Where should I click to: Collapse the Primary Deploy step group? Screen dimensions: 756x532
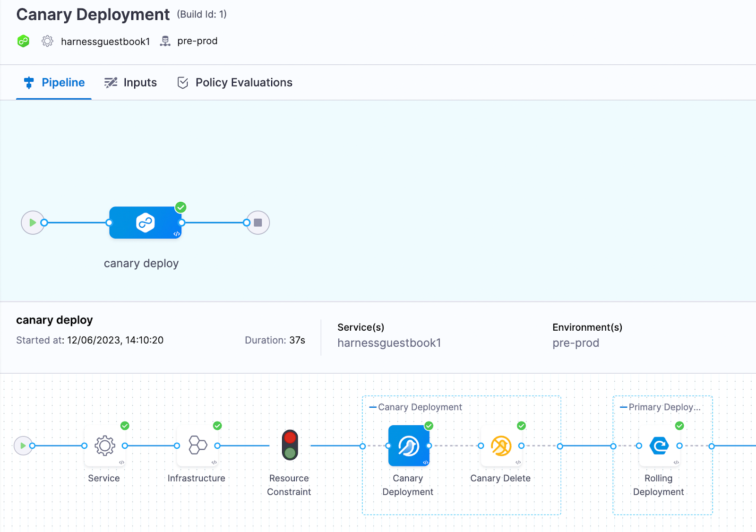tap(623, 407)
